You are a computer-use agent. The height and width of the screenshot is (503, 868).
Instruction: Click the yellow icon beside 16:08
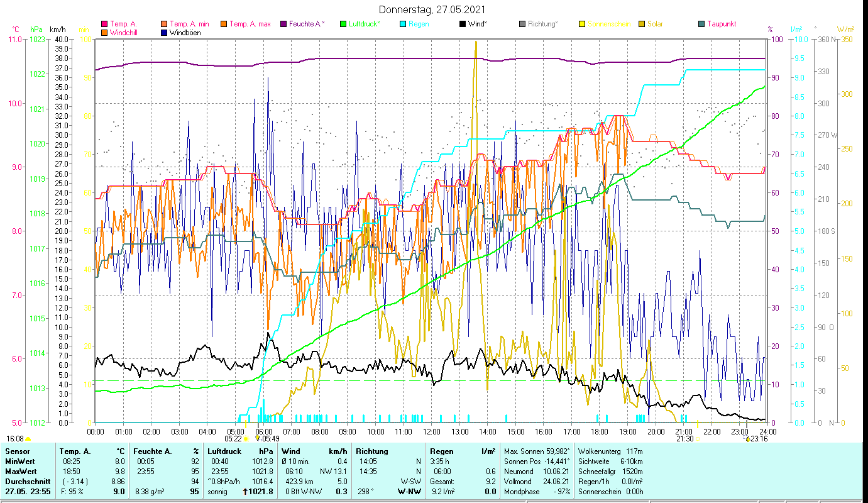[28, 439]
